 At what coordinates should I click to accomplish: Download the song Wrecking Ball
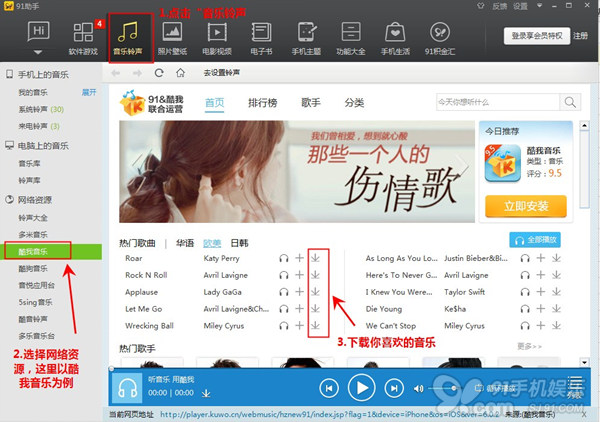tap(315, 326)
